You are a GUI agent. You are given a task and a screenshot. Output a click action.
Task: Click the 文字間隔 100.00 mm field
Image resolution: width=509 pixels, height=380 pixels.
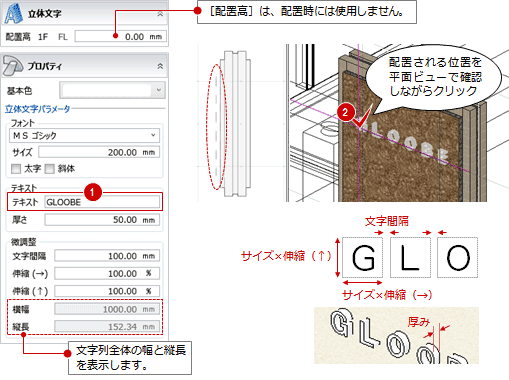(x=107, y=256)
